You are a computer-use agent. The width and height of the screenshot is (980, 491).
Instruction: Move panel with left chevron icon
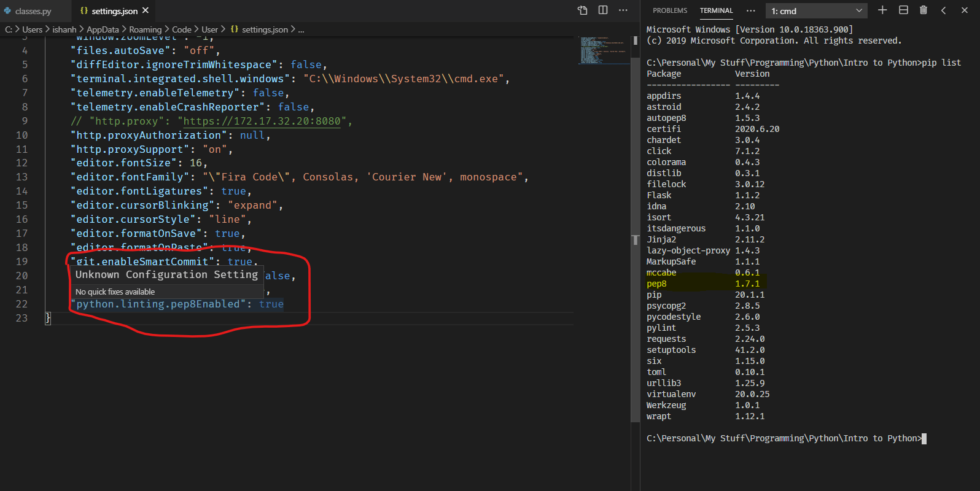(x=944, y=10)
